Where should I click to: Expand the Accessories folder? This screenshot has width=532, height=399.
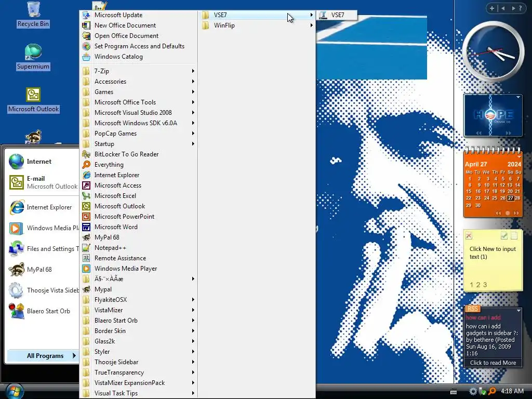[x=139, y=82]
